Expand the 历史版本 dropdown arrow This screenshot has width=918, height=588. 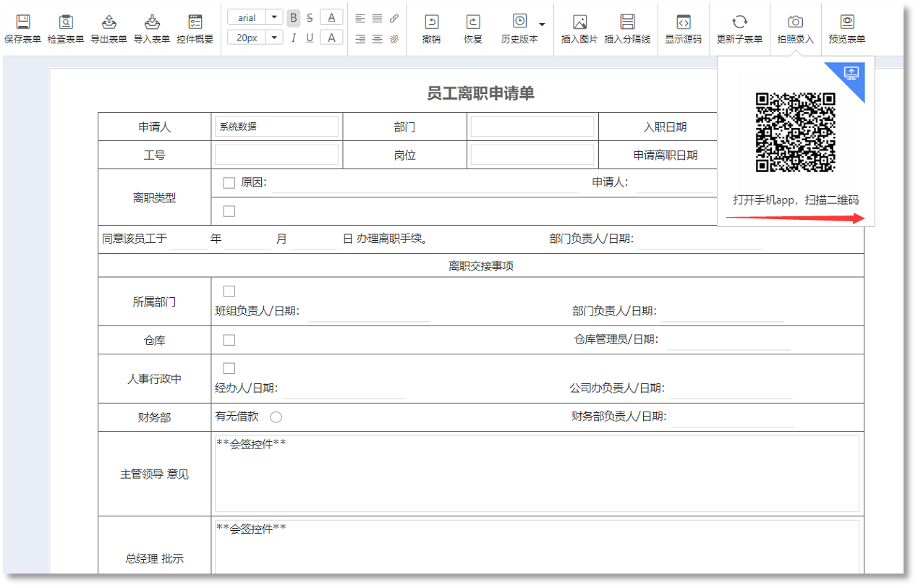pyautogui.click(x=542, y=24)
